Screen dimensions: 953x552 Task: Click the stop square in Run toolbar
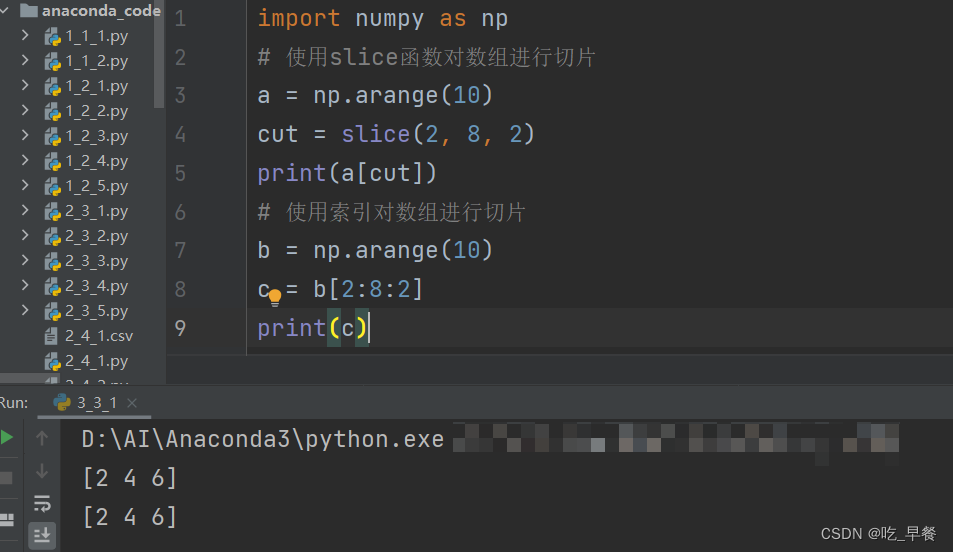6,478
